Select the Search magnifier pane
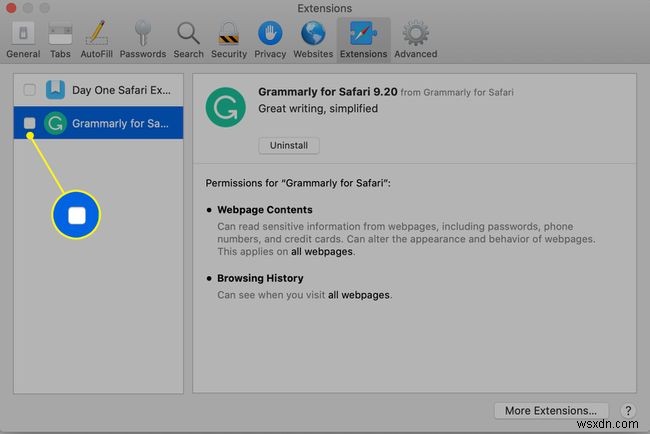 click(x=189, y=40)
